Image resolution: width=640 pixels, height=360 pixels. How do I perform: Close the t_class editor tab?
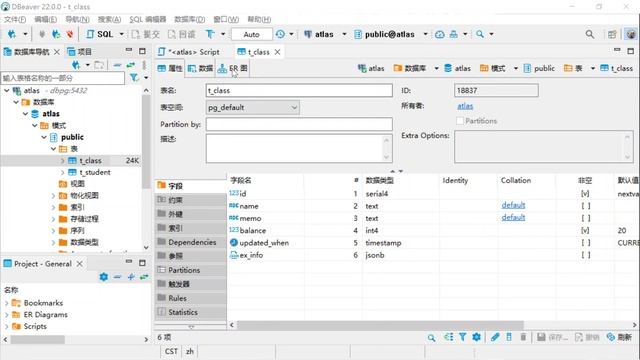278,52
